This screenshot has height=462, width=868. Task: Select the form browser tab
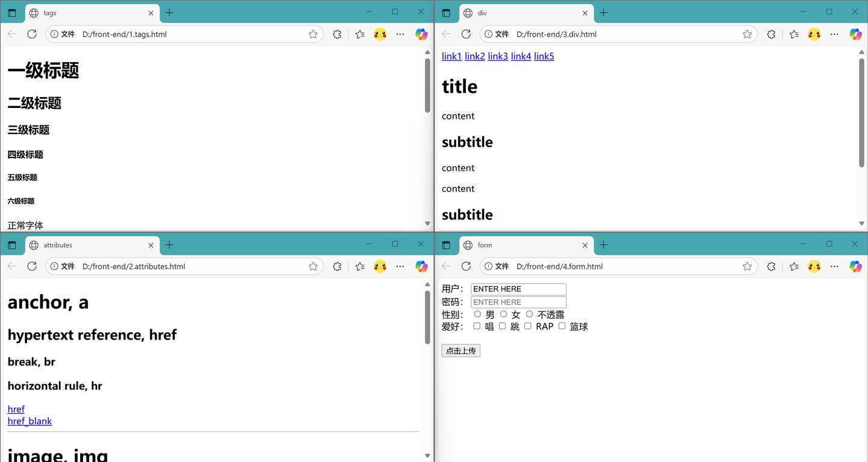click(526, 245)
